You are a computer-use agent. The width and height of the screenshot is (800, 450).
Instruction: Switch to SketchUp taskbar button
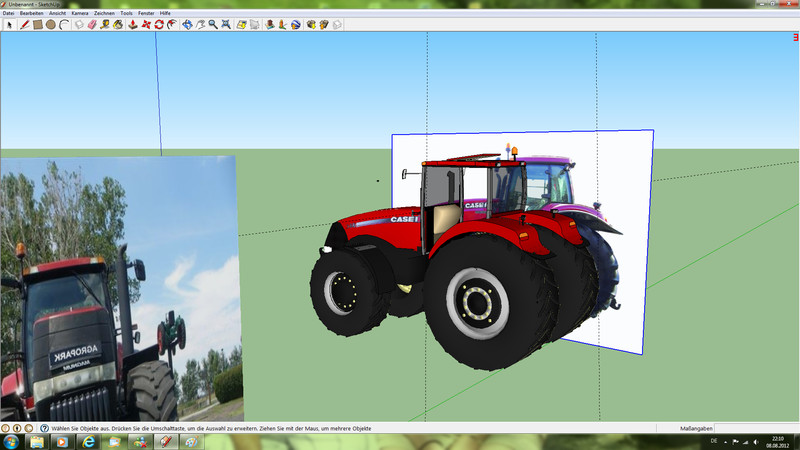pos(165,442)
